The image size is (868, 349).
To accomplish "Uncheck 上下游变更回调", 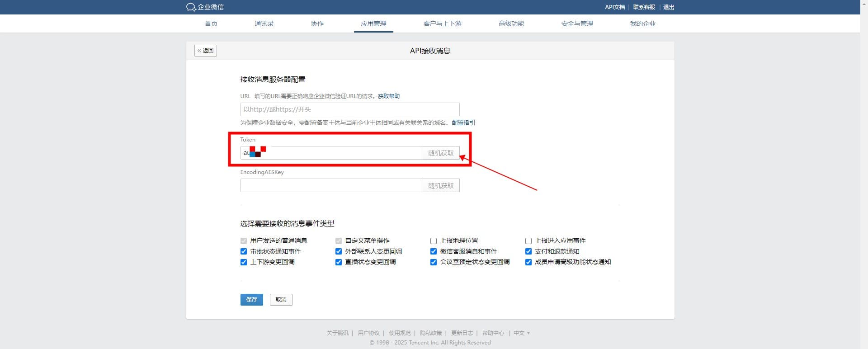I will pos(244,262).
